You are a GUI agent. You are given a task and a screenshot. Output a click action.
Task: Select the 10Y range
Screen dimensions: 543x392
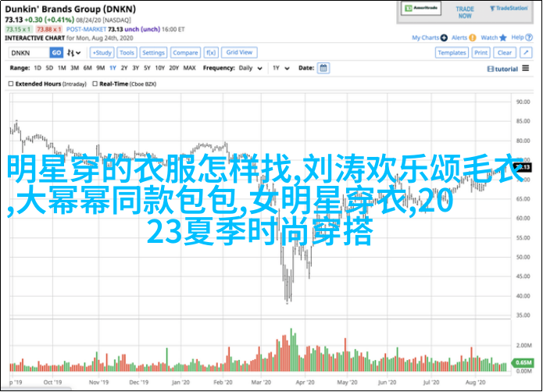tap(160, 68)
